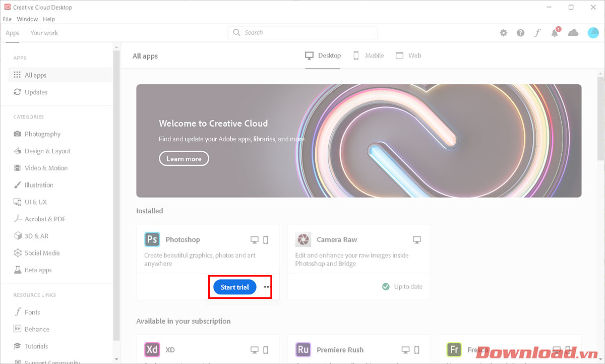Open the help question mark icon
The width and height of the screenshot is (605, 364).
pyautogui.click(x=520, y=33)
